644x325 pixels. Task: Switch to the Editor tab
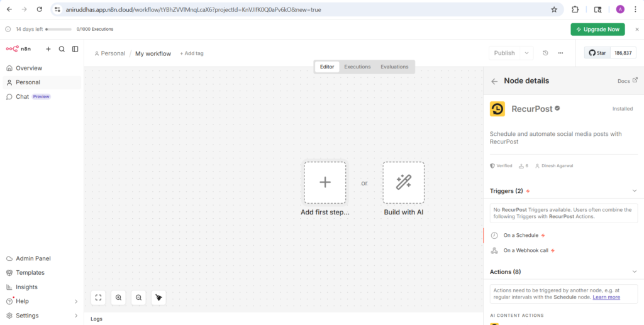point(327,67)
